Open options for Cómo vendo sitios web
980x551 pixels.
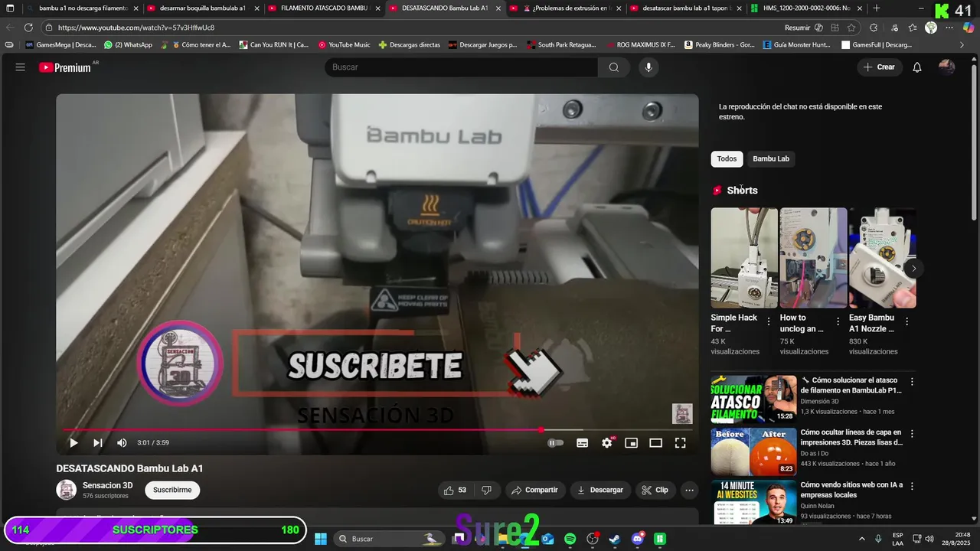(912, 486)
